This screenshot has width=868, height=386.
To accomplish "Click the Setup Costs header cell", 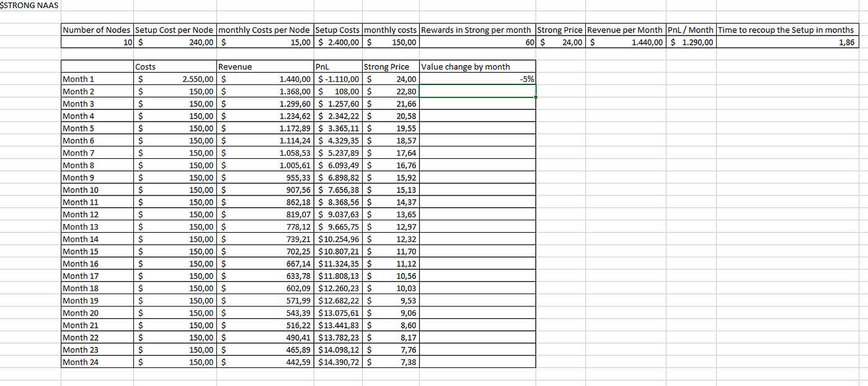I will 338,30.
